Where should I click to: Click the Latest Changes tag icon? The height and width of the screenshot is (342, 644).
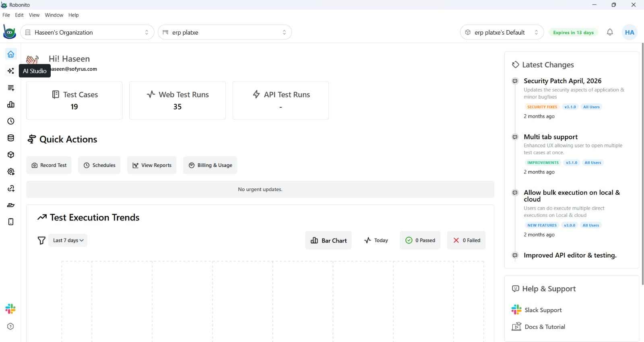(x=515, y=64)
